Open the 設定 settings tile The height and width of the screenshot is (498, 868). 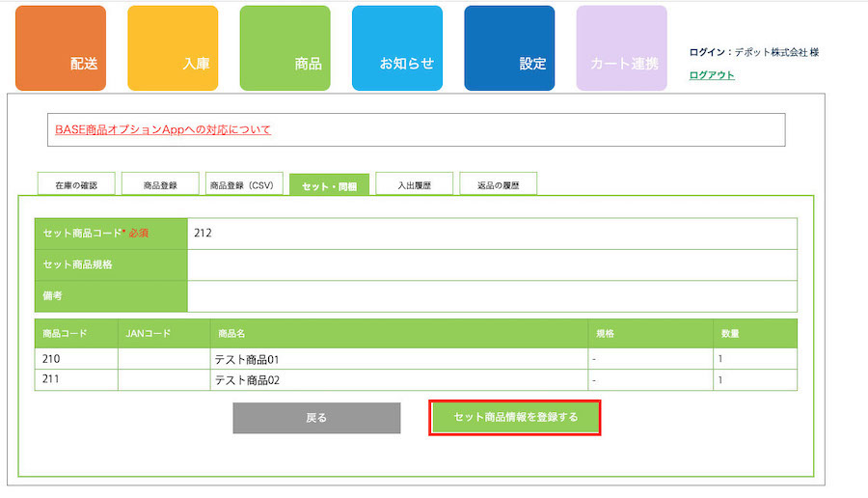509,48
